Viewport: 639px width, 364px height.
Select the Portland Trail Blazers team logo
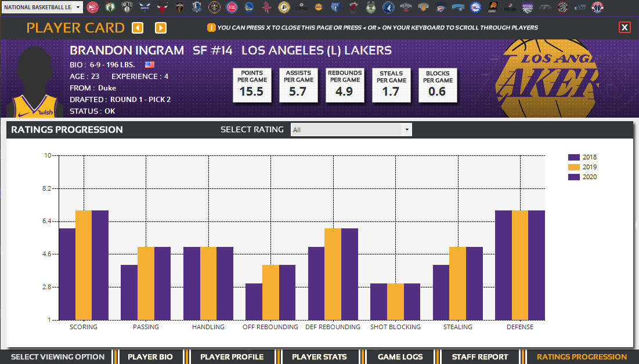(510, 7)
